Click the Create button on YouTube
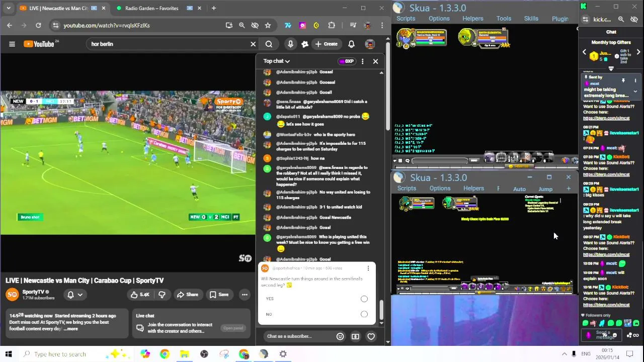Viewport: 644px width, 362px height. click(x=327, y=44)
